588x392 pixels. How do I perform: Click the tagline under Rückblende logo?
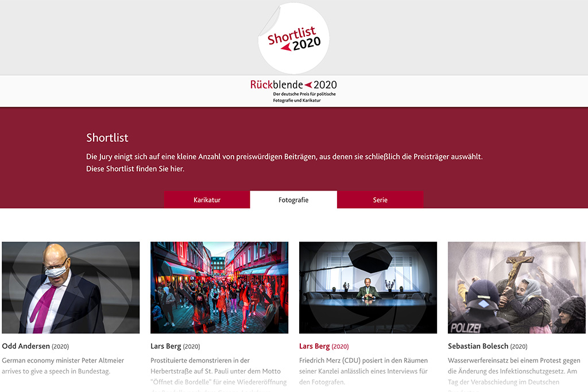tap(304, 97)
